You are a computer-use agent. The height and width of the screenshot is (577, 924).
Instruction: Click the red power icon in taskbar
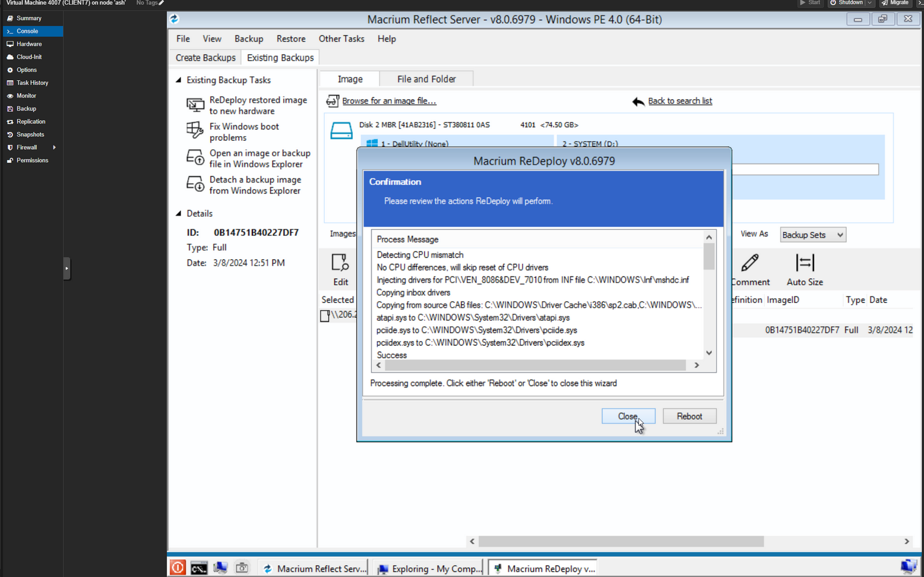coord(178,567)
